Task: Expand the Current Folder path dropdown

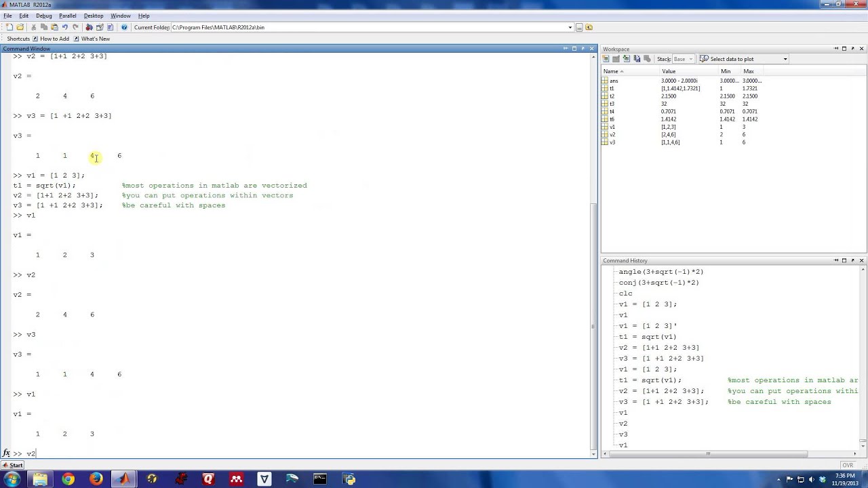Action: [x=570, y=27]
